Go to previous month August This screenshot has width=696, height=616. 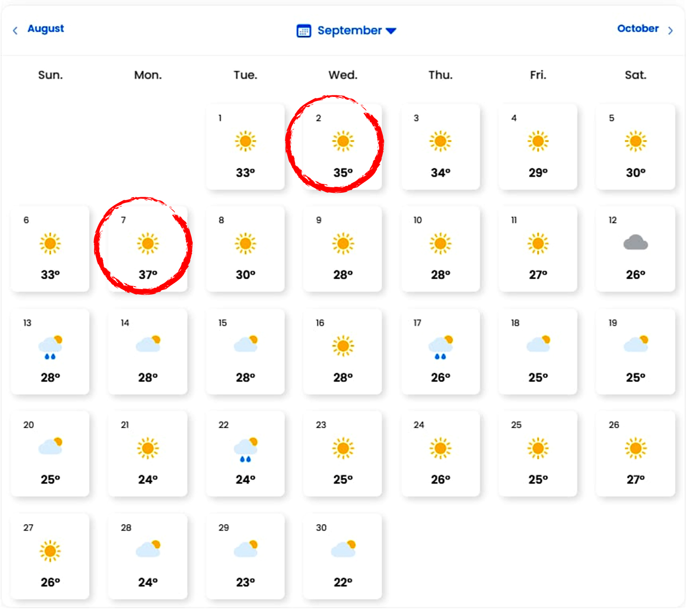point(46,29)
